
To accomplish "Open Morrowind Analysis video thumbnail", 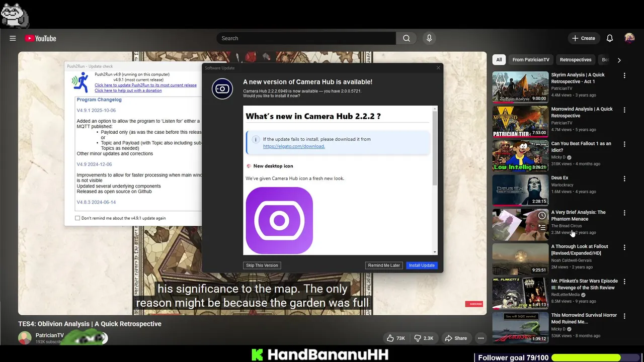I will click(520, 121).
